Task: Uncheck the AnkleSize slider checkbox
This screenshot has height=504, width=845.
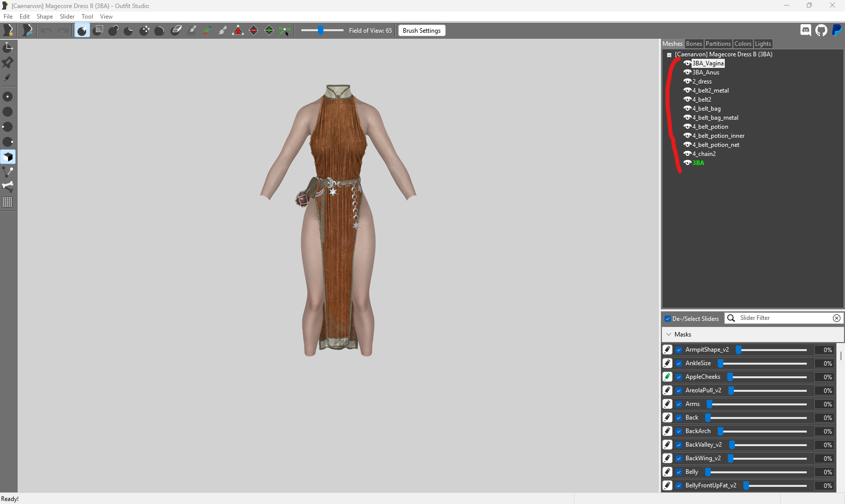Action: (679, 364)
